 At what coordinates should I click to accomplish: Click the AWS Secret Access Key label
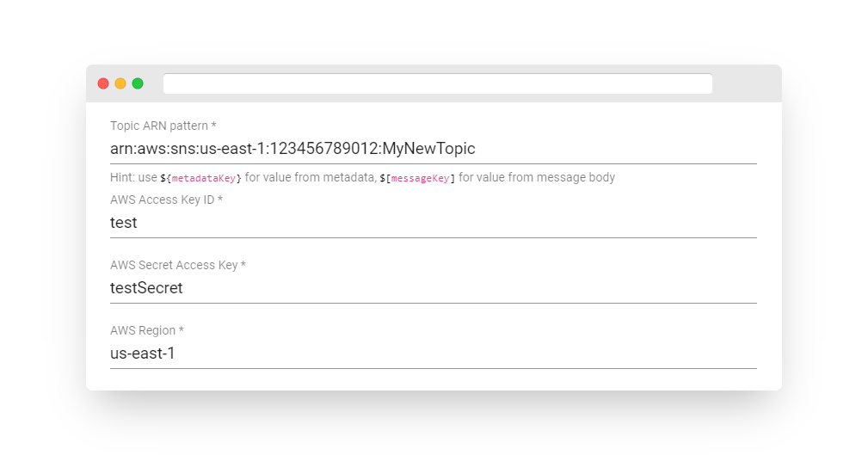tap(178, 265)
